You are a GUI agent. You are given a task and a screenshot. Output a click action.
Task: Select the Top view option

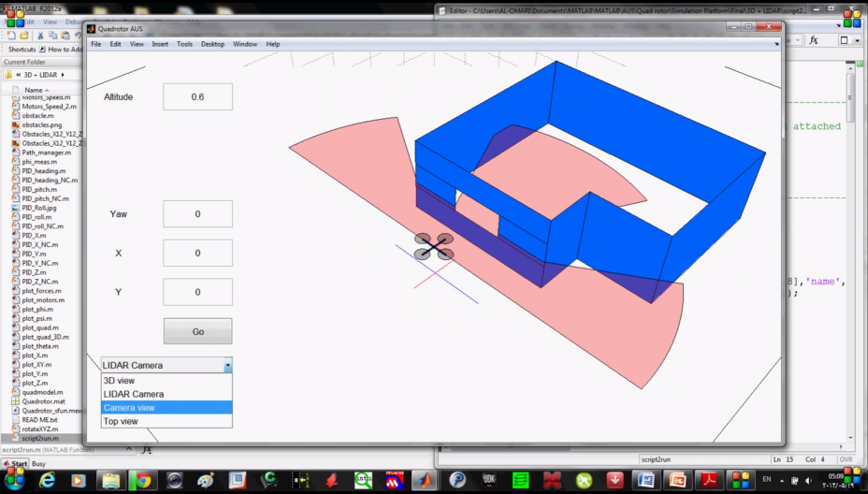tap(166, 421)
